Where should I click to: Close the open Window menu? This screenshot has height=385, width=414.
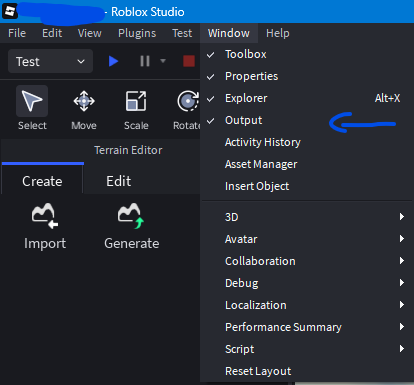tap(229, 33)
